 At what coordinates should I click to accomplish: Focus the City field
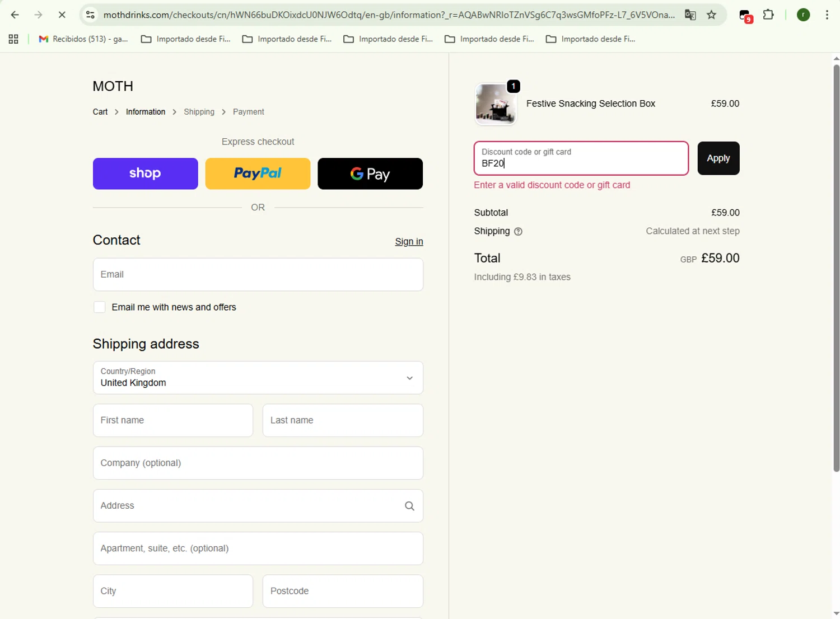pos(173,591)
